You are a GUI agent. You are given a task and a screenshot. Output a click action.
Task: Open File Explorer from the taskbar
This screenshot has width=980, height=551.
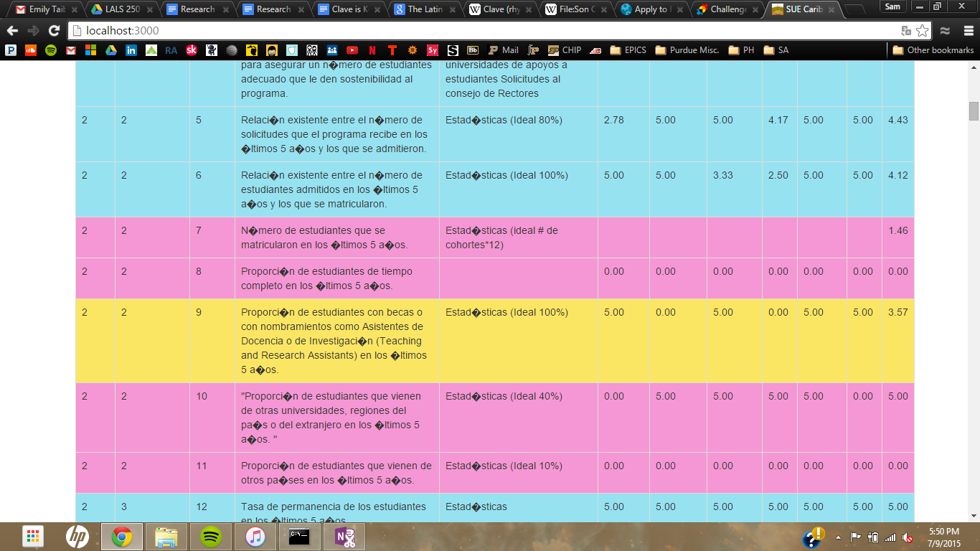pyautogui.click(x=166, y=537)
